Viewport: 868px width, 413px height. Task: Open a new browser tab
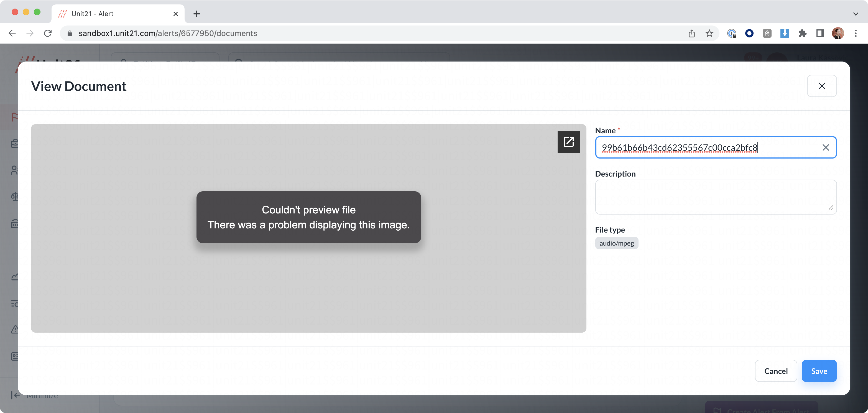[x=197, y=14]
